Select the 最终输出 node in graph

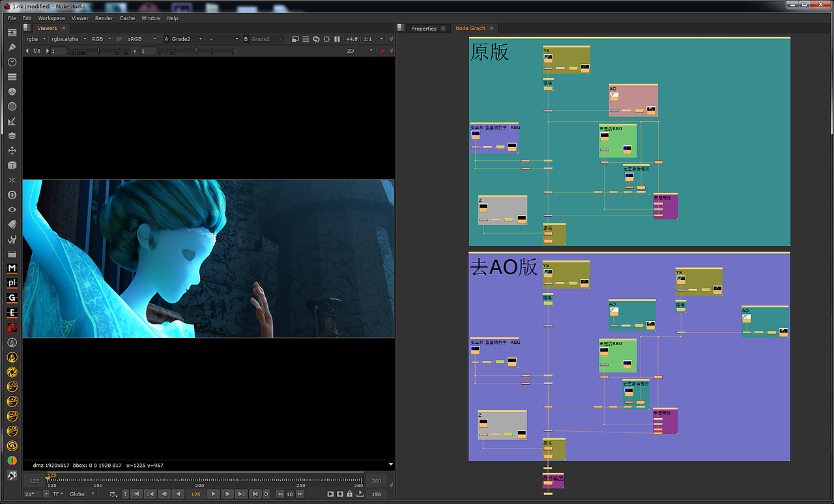[553, 481]
